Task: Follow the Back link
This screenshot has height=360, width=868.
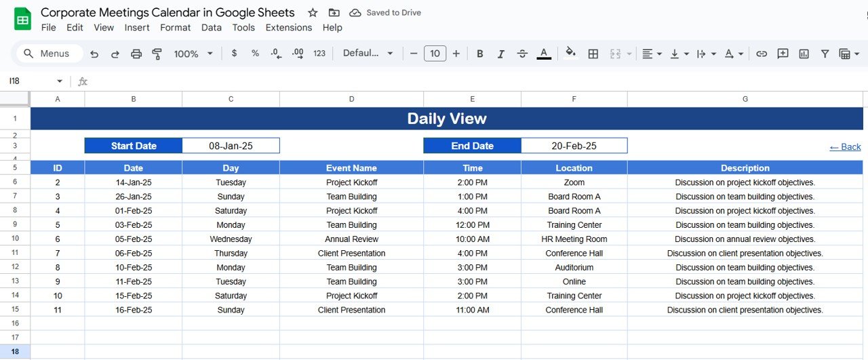Action: [845, 146]
